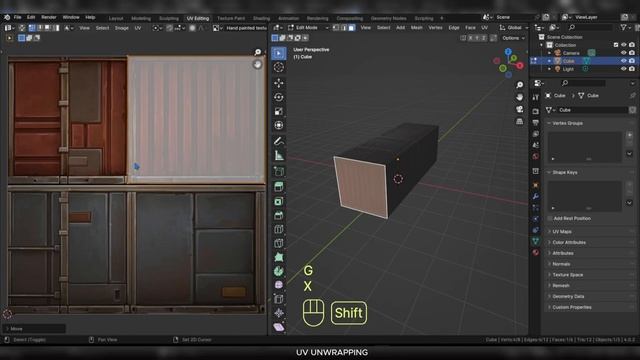Activate the Move tool in viewport toolbar

(x=279, y=83)
